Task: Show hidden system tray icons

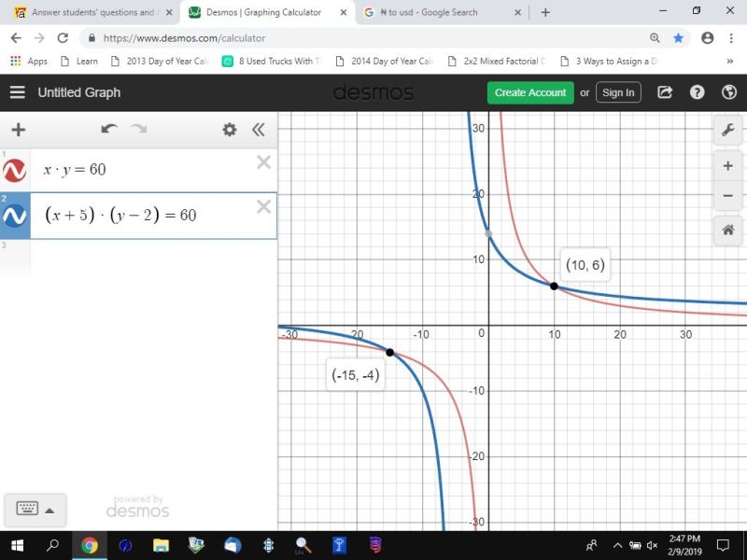Action: 617,545
